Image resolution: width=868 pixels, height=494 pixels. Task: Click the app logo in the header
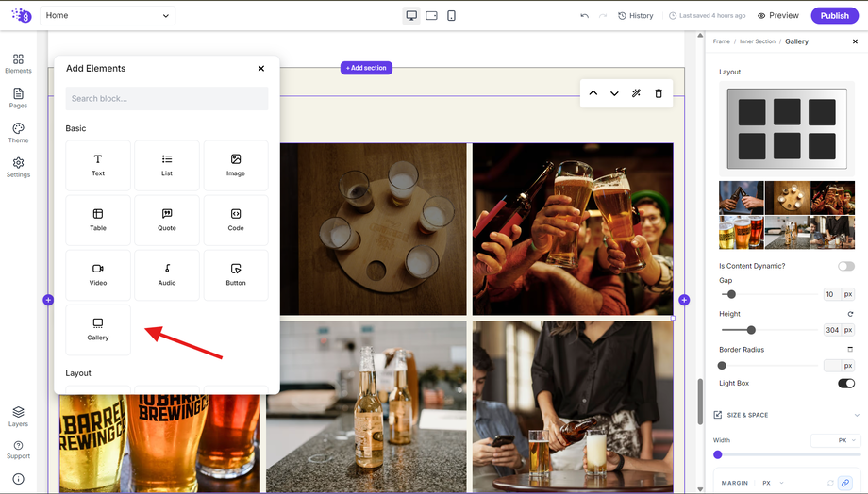[x=21, y=15]
